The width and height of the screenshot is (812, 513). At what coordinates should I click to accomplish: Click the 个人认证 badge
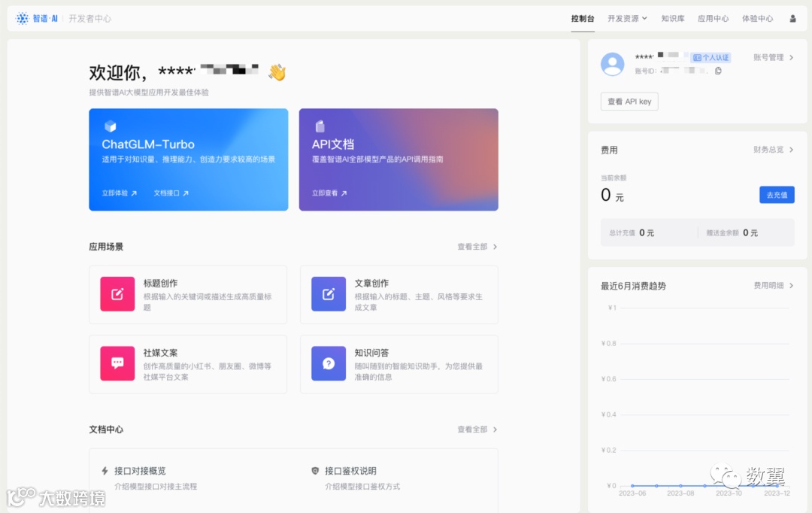710,57
